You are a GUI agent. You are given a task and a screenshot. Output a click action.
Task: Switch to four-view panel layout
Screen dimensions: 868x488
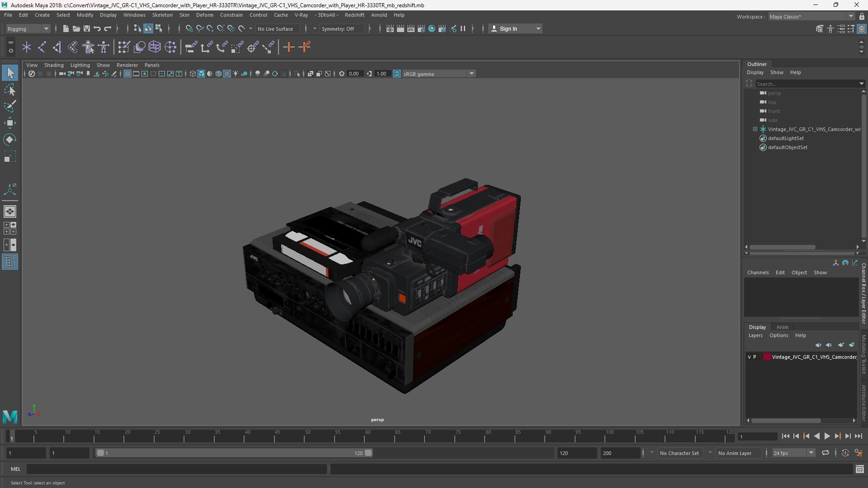9,228
